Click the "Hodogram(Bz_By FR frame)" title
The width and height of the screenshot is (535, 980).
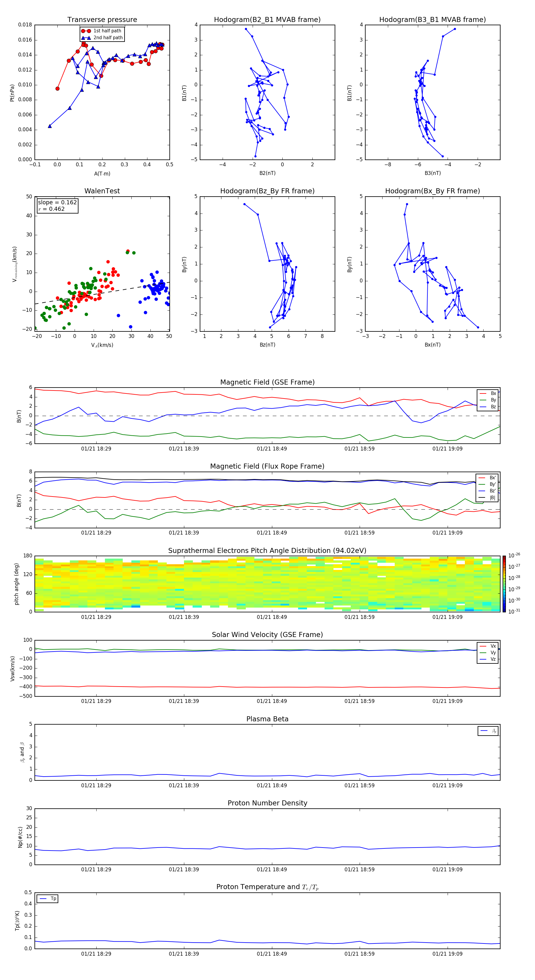pyautogui.click(x=267, y=191)
